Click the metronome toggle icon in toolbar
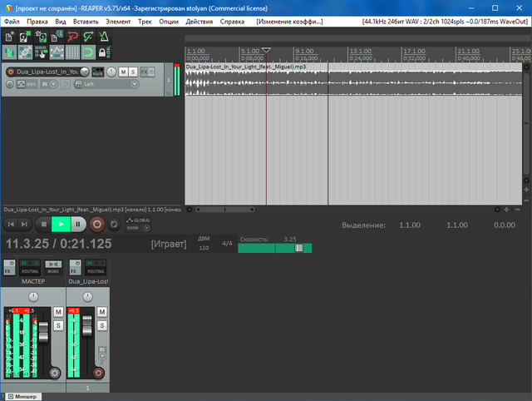The height and width of the screenshot is (401, 532). (103, 36)
